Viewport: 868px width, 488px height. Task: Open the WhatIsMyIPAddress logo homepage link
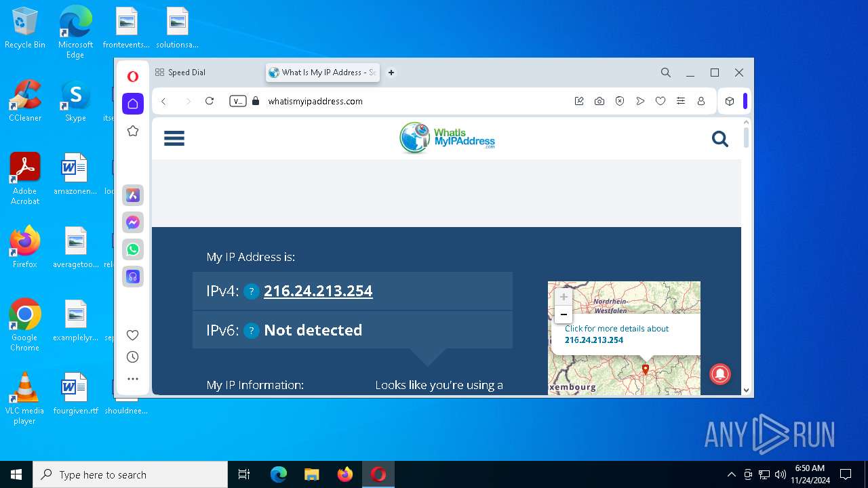pyautogui.click(x=447, y=138)
